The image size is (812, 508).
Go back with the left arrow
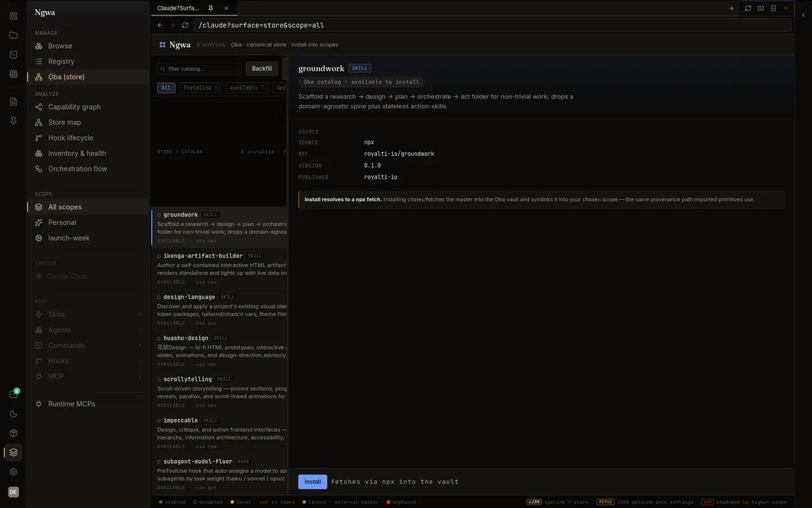[x=160, y=25]
